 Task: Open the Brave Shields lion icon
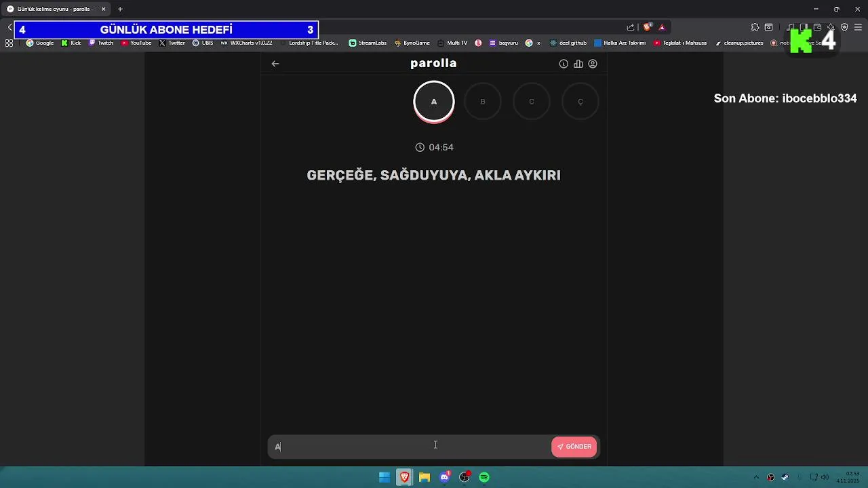pos(647,27)
